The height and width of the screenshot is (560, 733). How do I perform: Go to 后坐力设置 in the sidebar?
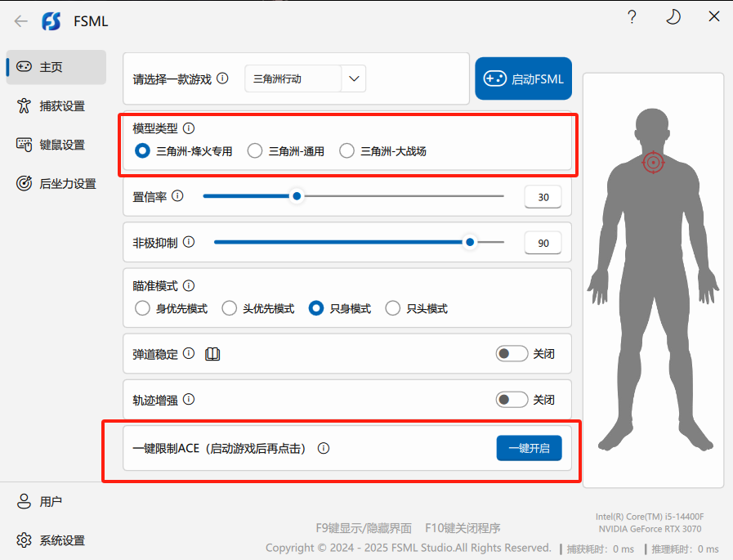[x=67, y=183]
